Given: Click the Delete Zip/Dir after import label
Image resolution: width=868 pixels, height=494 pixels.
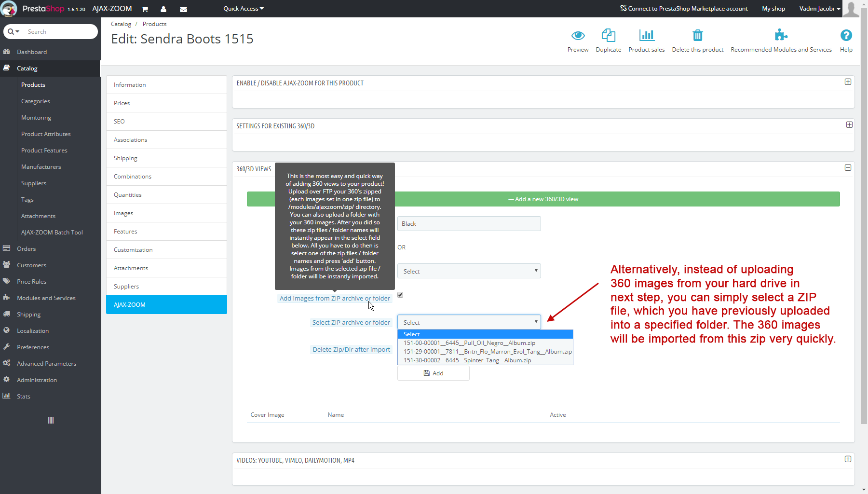Looking at the screenshot, I should (x=351, y=350).
